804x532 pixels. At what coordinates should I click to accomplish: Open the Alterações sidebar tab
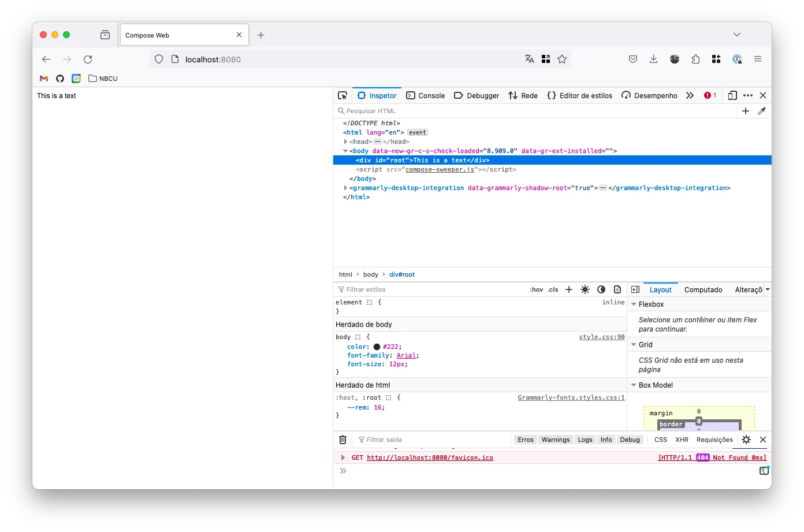click(748, 289)
